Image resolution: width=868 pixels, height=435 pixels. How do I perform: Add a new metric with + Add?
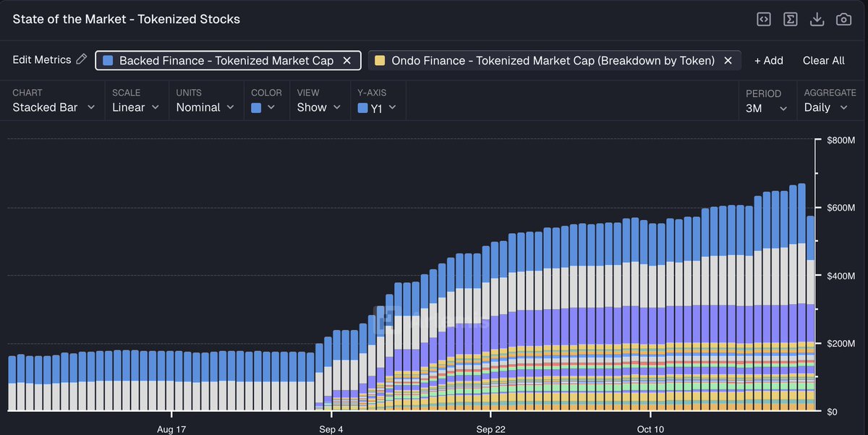point(769,61)
